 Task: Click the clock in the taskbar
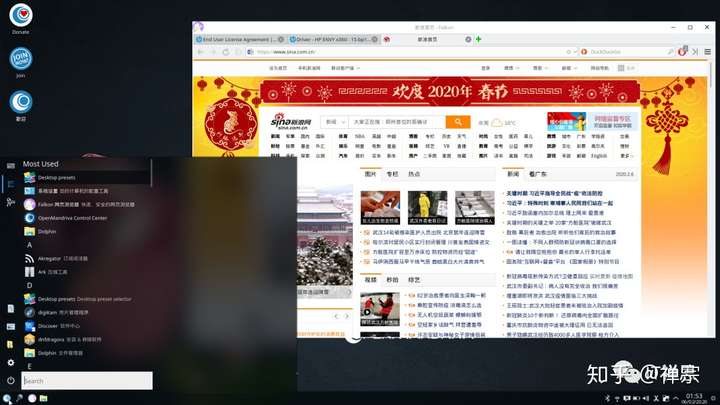694,398
